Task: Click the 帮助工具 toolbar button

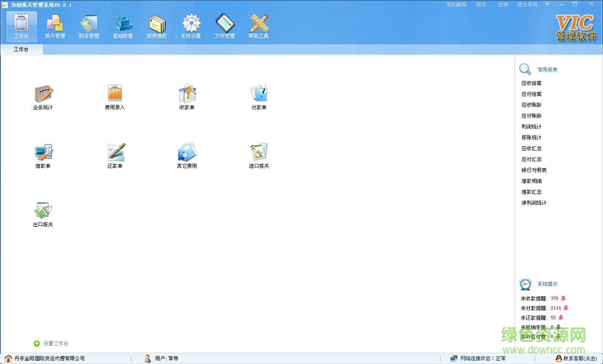Action: point(259,26)
